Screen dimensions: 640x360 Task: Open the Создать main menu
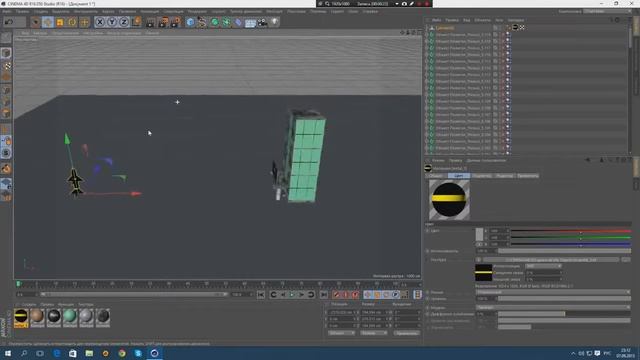point(40,11)
